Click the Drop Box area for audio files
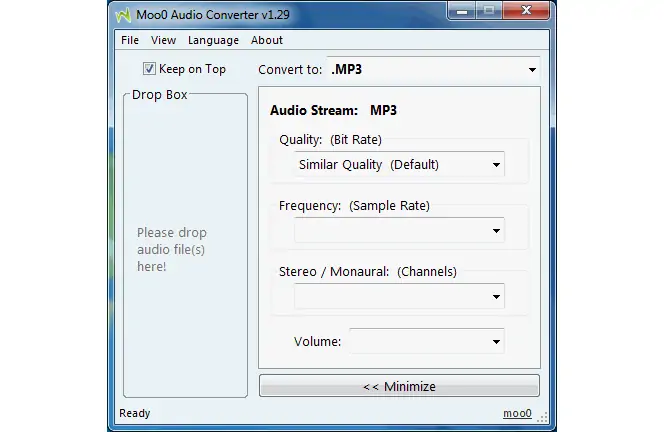Image resolution: width=664 pixels, height=432 pixels. tap(185, 246)
